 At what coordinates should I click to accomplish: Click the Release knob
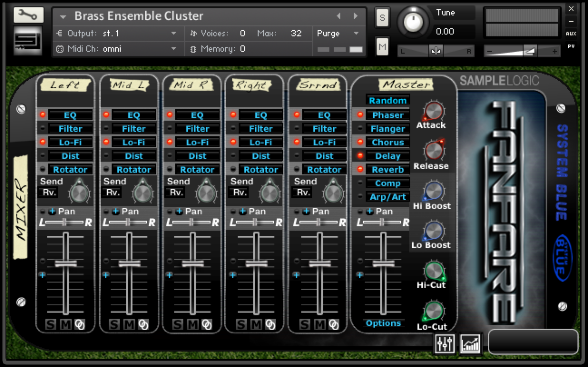pos(434,151)
